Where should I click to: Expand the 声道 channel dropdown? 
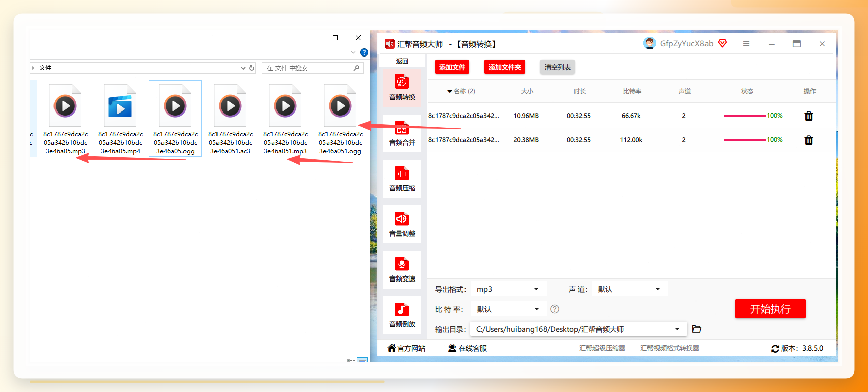629,289
